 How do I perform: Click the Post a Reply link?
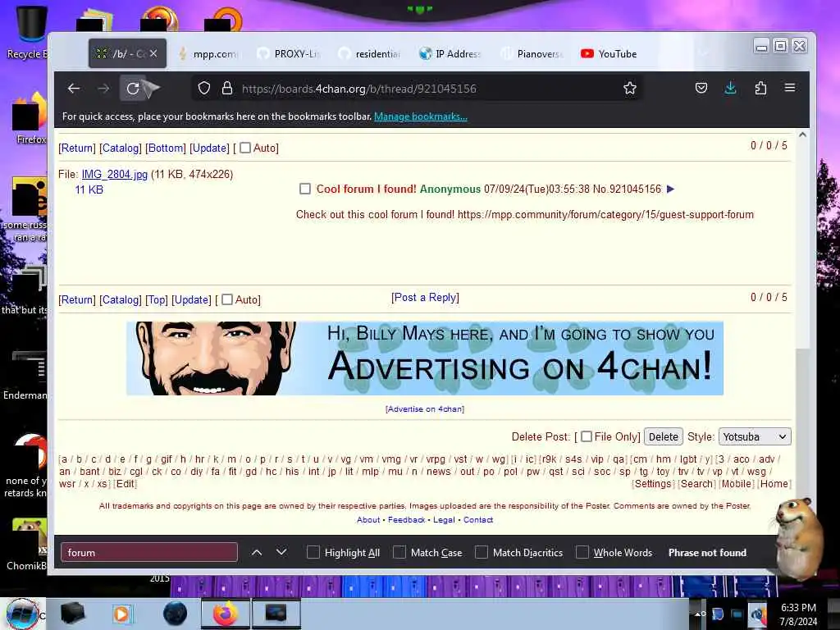tap(426, 297)
